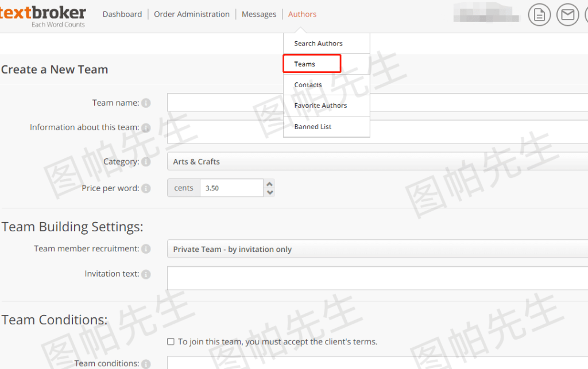Show info icon next to Price per word
This screenshot has width=588, height=369.
(146, 188)
